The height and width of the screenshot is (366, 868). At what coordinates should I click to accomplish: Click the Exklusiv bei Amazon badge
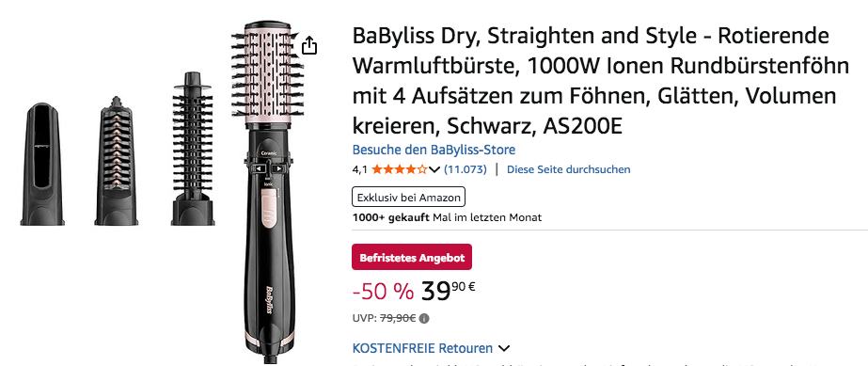tap(408, 198)
